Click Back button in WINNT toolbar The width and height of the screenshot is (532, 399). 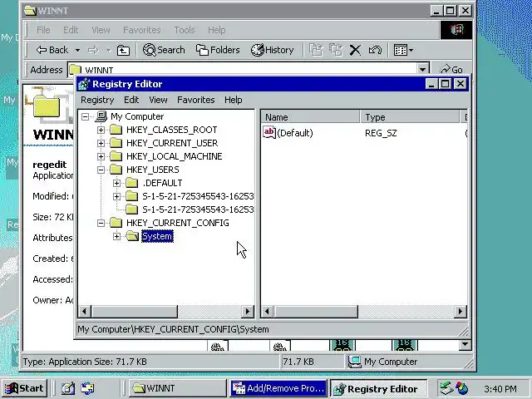click(x=52, y=50)
